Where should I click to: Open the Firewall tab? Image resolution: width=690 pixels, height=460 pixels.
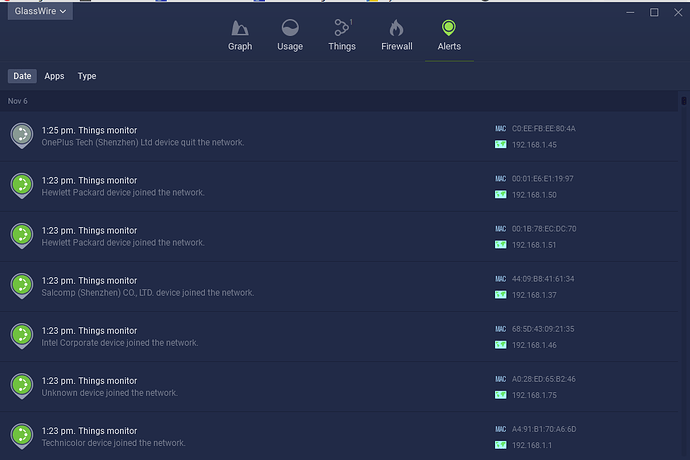tap(397, 34)
